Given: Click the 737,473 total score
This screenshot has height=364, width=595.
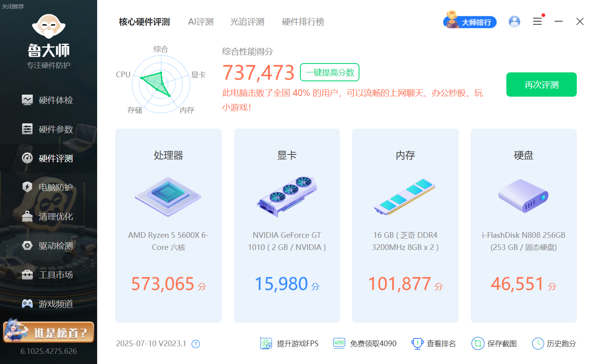Looking at the screenshot, I should coord(259,73).
